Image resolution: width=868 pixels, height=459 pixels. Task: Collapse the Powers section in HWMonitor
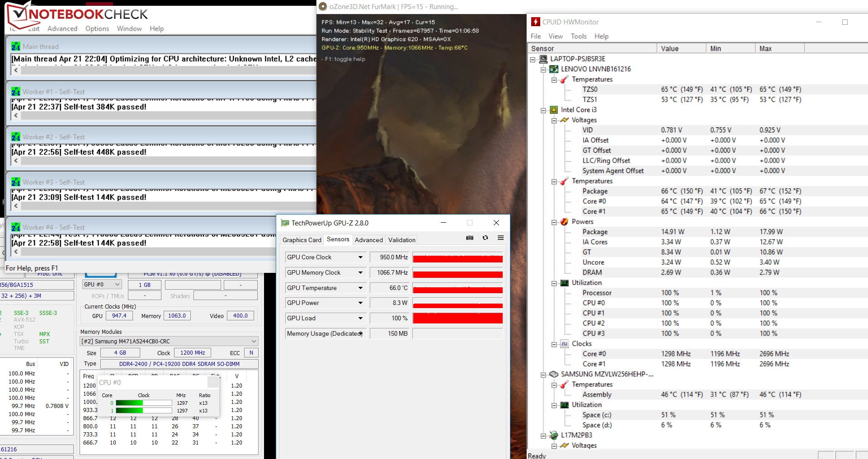[x=554, y=222]
